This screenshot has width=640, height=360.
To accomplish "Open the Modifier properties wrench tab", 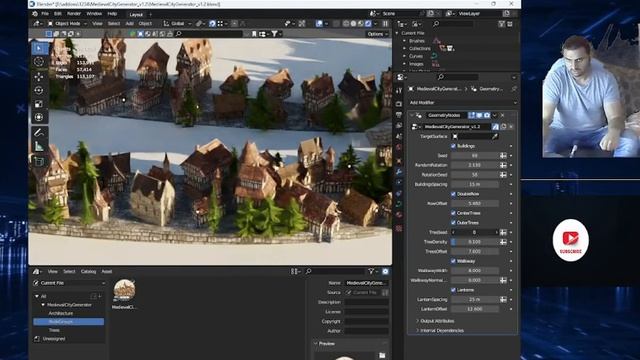I will pyautogui.click(x=399, y=171).
